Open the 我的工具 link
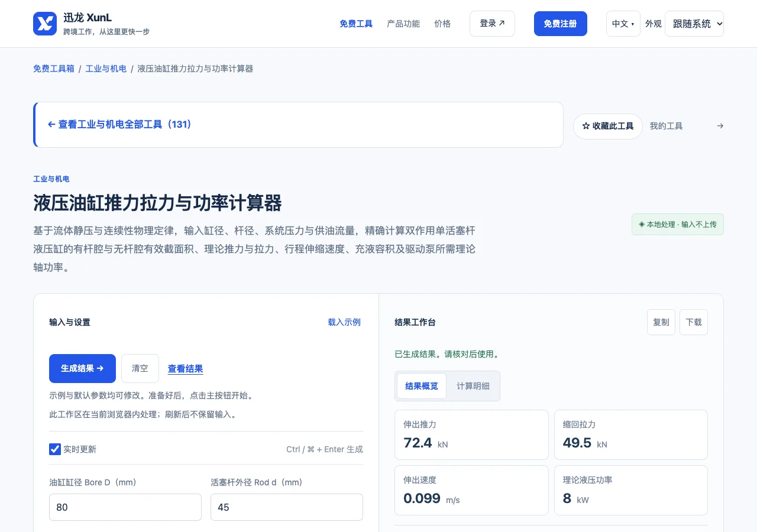 pyautogui.click(x=667, y=126)
